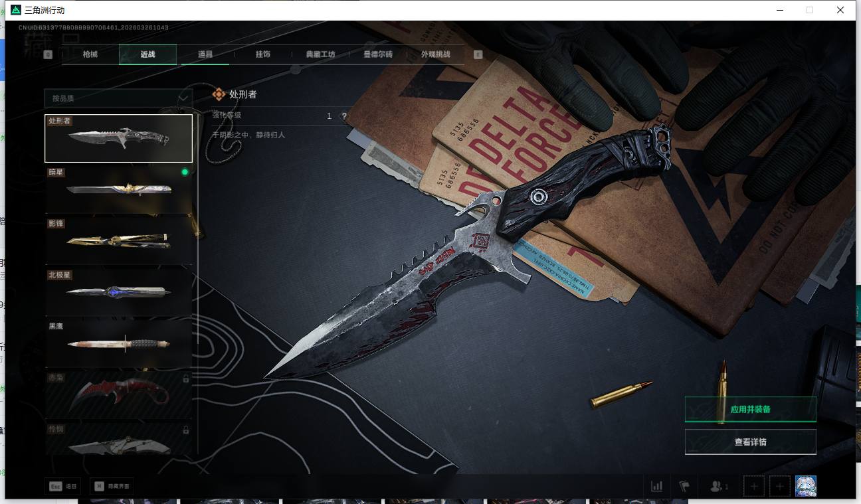Screen dimensions: 861x504
Task: Add teammate in slot beside the avatar
Action: click(780, 486)
